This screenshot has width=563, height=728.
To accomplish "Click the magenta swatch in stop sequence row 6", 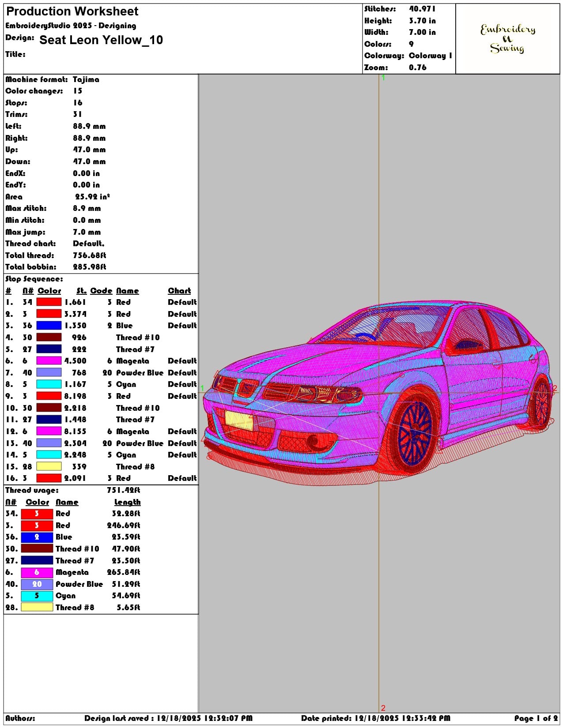I will point(49,361).
